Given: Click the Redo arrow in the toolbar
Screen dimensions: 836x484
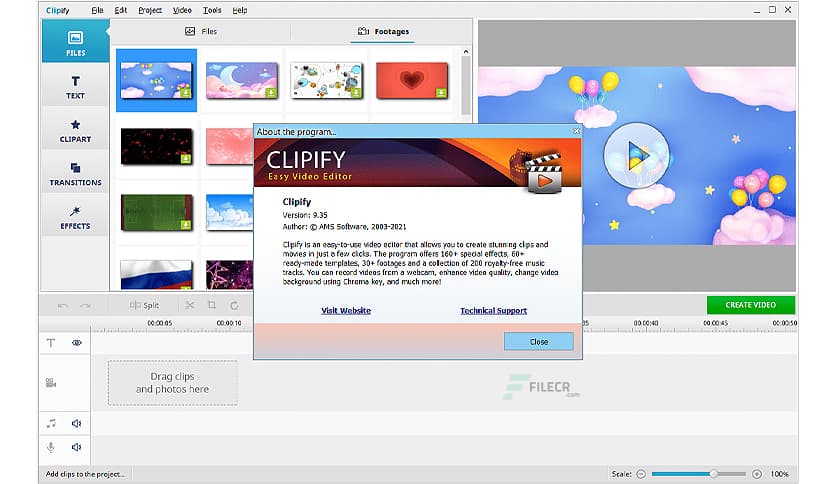Looking at the screenshot, I should 85,305.
